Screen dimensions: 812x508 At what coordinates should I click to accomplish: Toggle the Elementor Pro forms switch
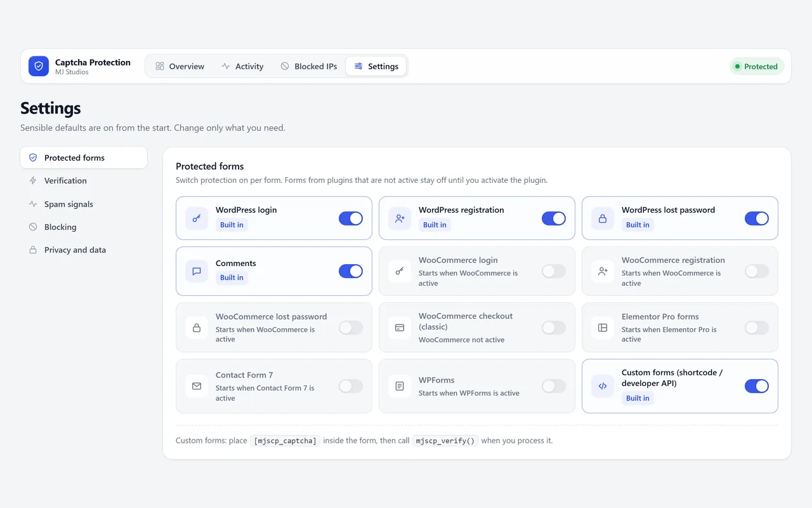757,328
